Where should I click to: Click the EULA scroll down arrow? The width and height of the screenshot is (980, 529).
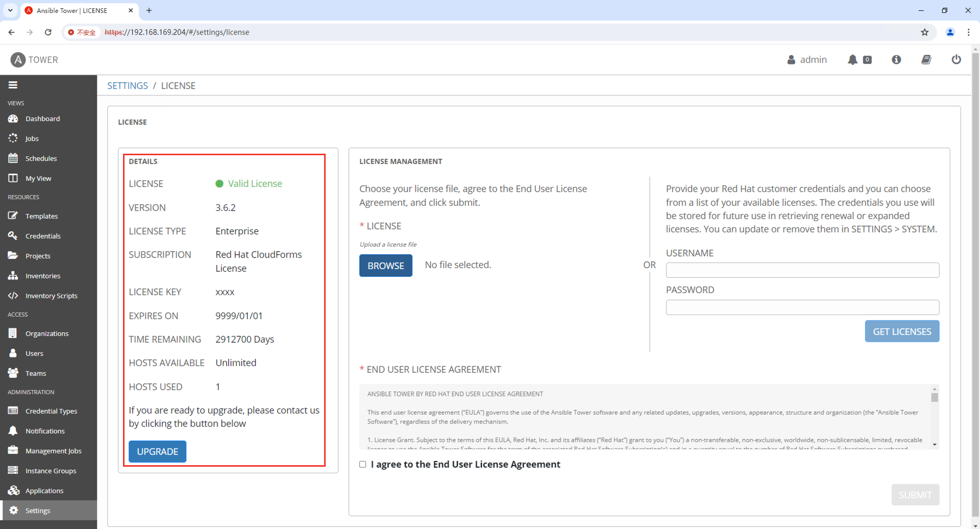pos(935,445)
